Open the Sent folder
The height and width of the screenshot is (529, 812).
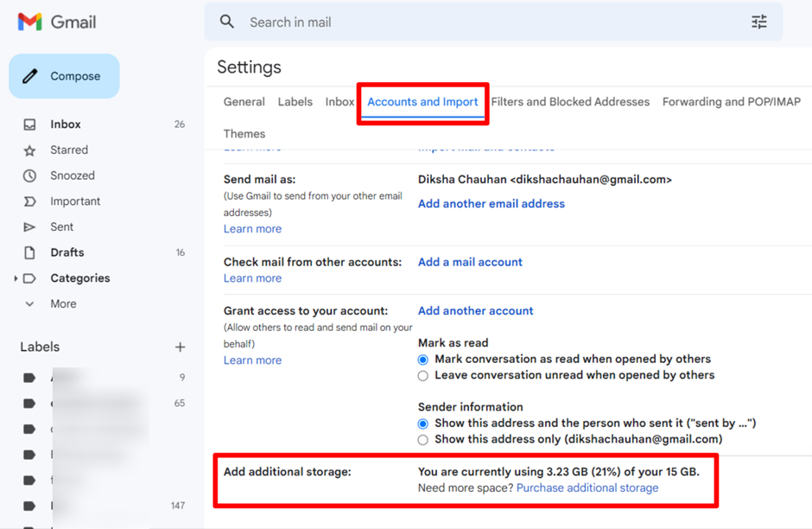(61, 227)
